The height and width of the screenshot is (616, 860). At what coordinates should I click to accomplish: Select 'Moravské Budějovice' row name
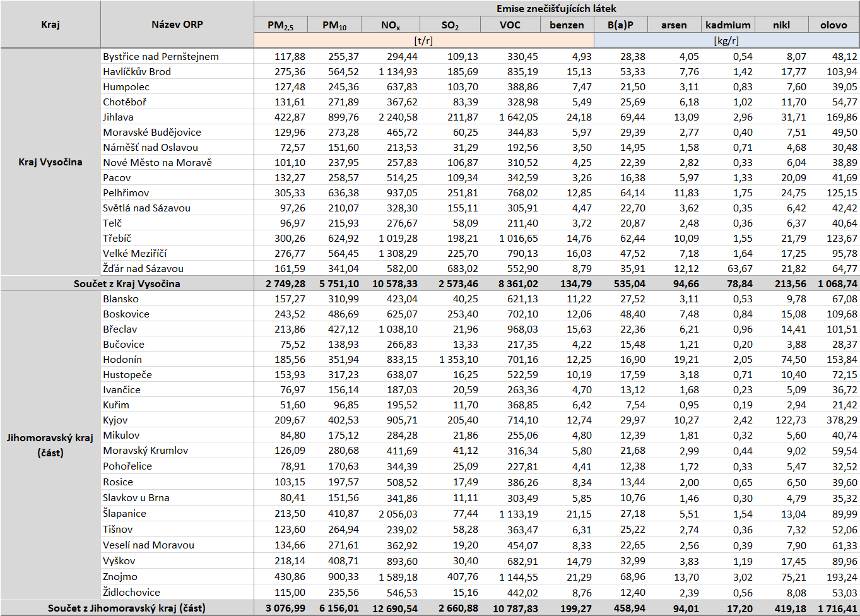(x=152, y=132)
